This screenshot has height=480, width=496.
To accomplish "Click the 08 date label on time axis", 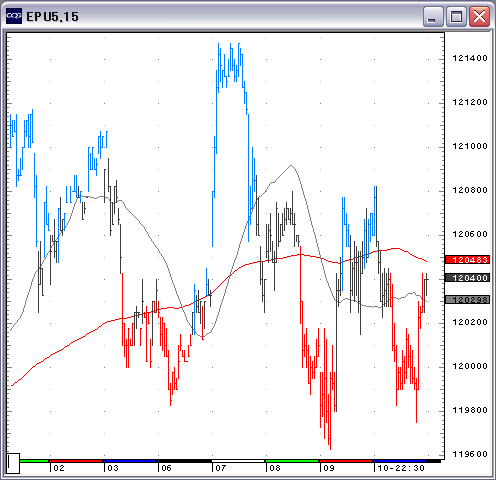I will (x=275, y=468).
